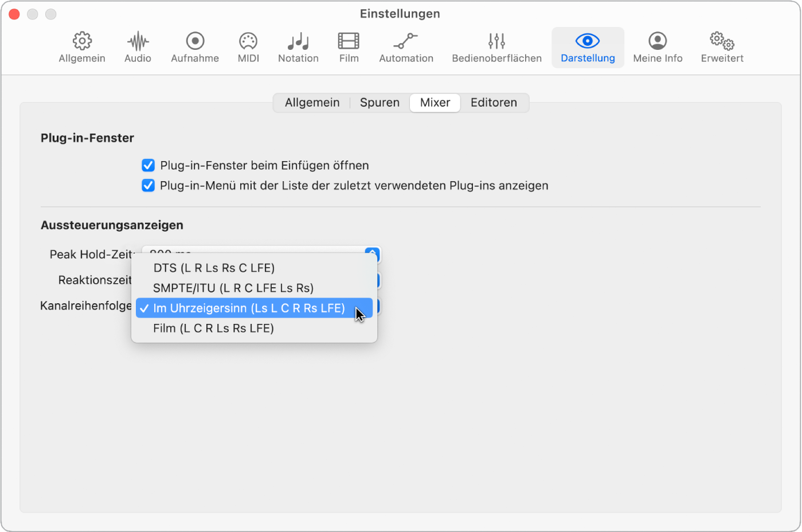The image size is (802, 532).
Task: Select the Mixer sub-tab
Action: coord(435,103)
